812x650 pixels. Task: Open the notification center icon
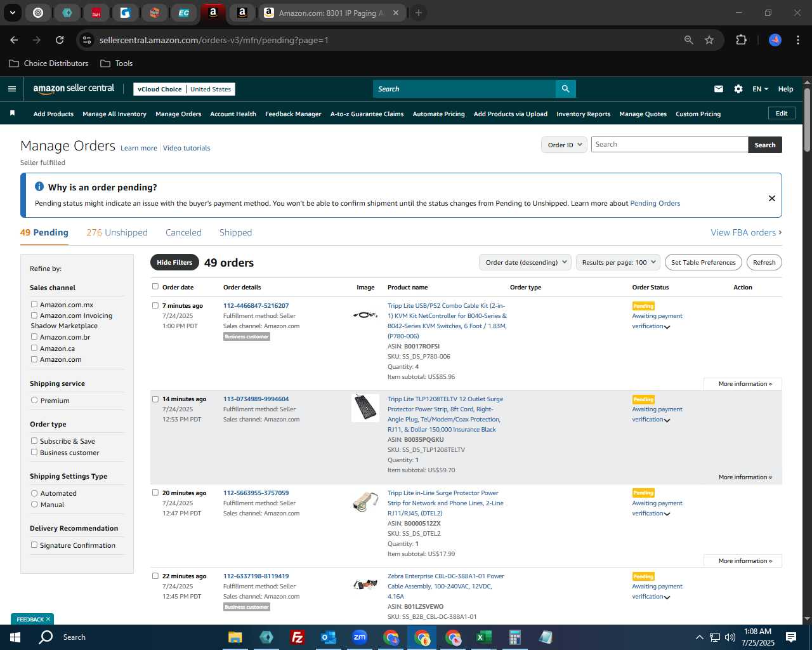tap(791, 637)
